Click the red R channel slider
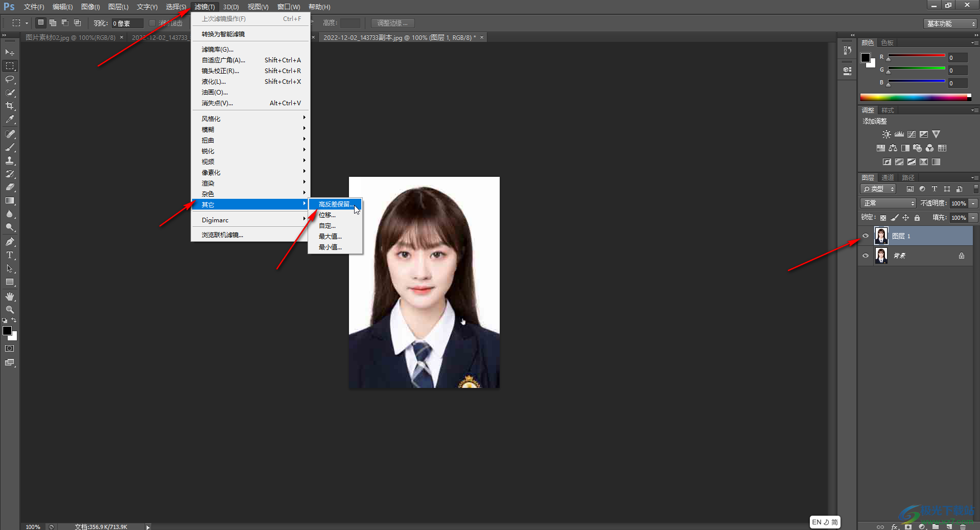This screenshot has height=530, width=980. [x=917, y=56]
